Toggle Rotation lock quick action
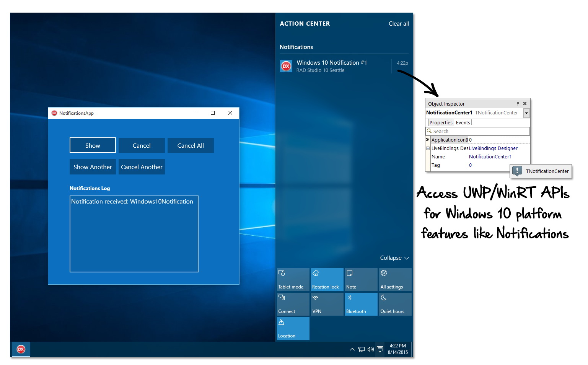The width and height of the screenshot is (588, 365). tap(327, 280)
